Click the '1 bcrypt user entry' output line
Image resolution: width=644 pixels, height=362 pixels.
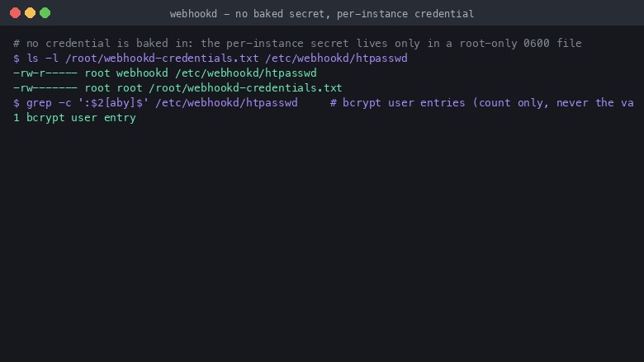click(74, 118)
